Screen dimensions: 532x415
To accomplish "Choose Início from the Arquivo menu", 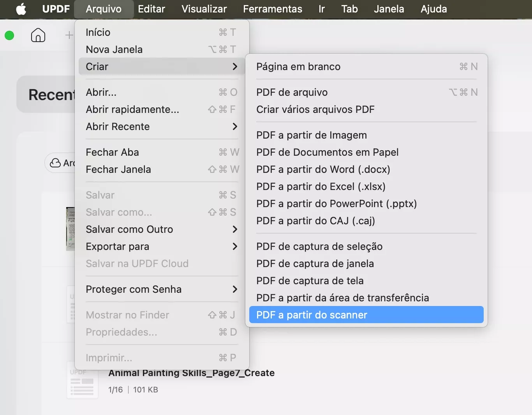I will (x=162, y=32).
